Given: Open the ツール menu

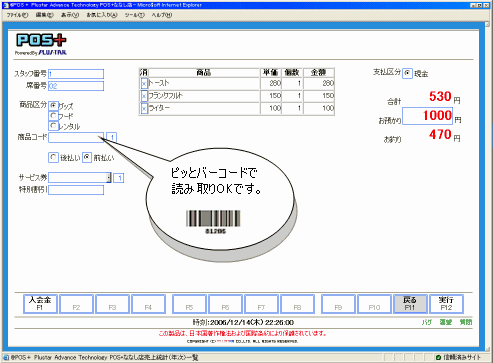Looking at the screenshot, I should point(135,15).
